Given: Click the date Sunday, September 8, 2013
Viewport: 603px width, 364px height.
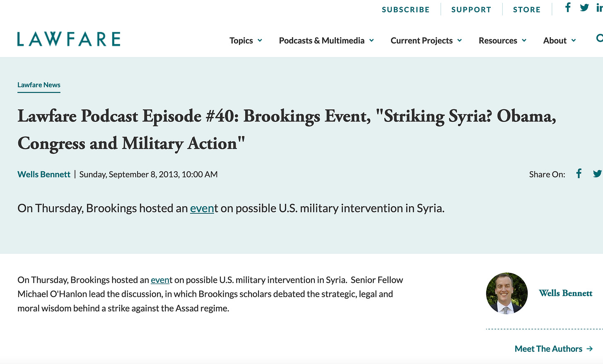Looking at the screenshot, I should (129, 174).
